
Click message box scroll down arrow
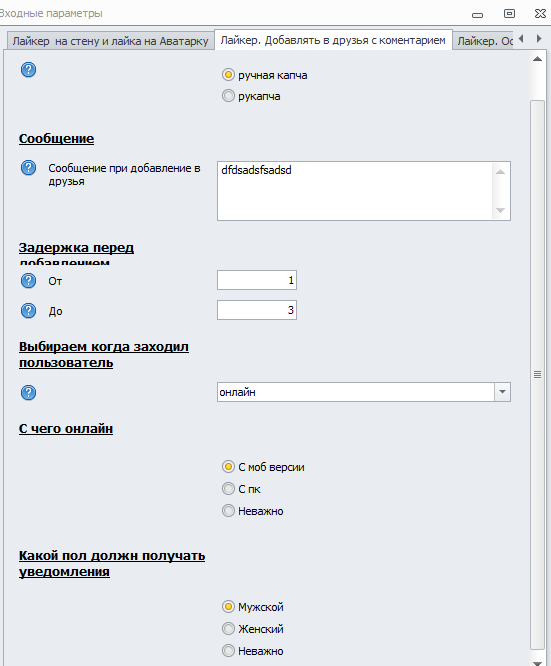[500, 210]
